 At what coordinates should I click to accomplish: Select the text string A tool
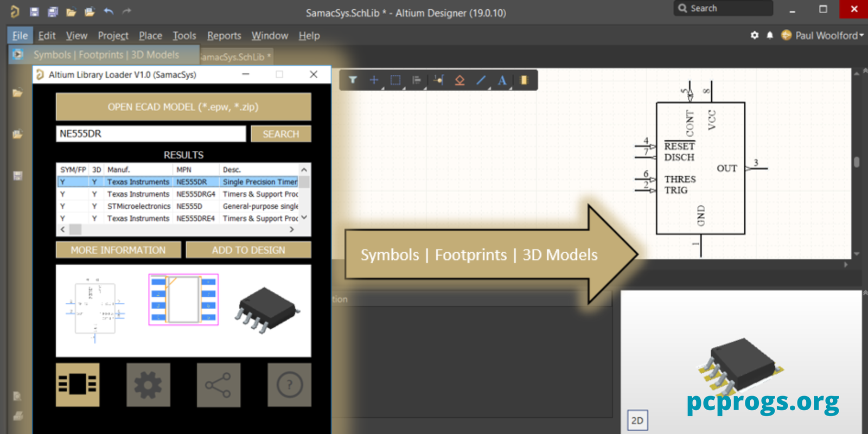(x=502, y=80)
